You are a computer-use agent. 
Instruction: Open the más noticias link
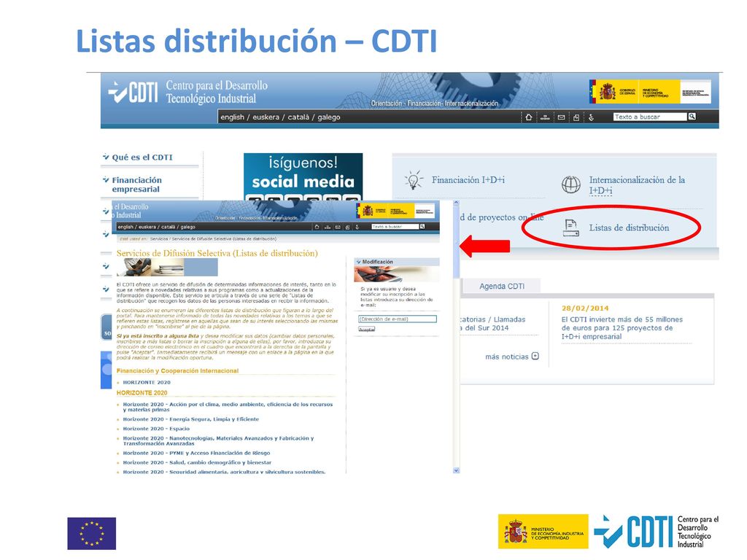[x=507, y=357]
